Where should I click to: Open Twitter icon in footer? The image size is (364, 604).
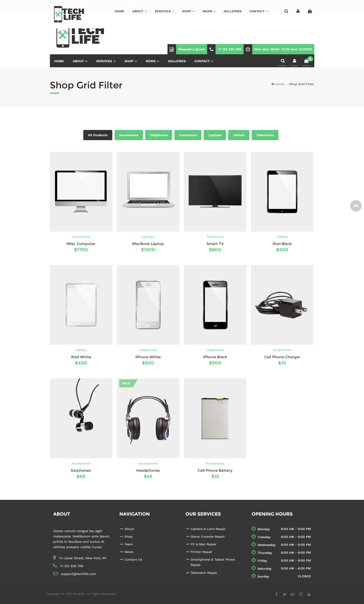point(285,594)
